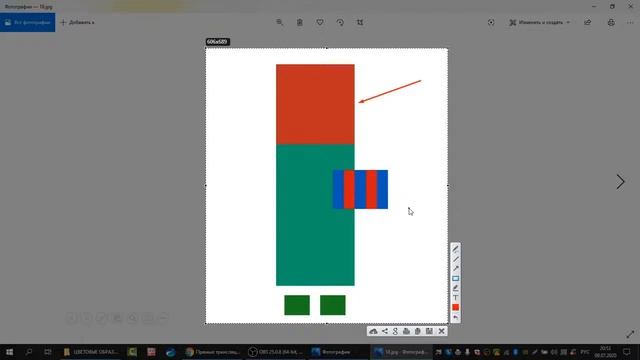Click the Photos zoom magnifier icon
This screenshot has height=360, width=640.
pos(280,22)
